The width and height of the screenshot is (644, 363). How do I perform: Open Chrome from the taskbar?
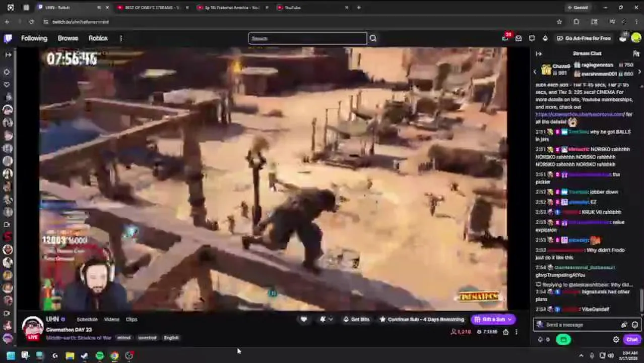114,356
